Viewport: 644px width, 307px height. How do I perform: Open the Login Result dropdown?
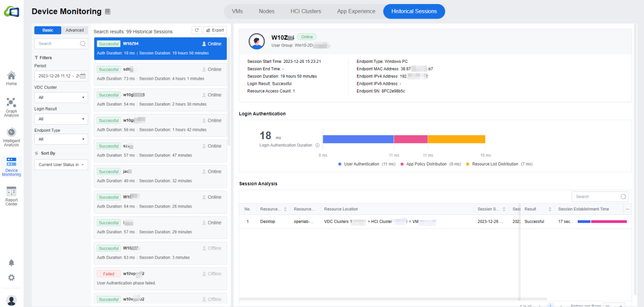pos(61,119)
